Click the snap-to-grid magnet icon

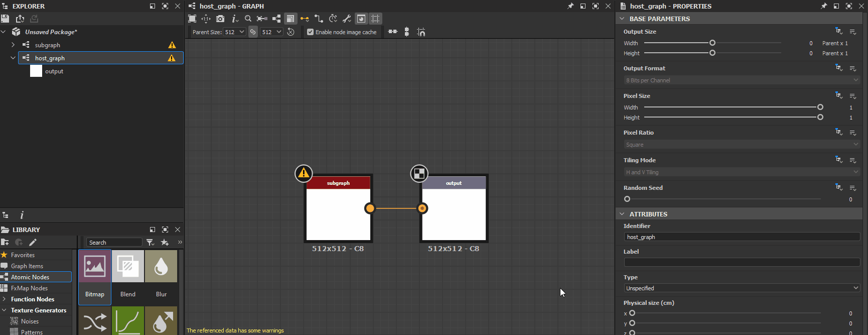(x=421, y=32)
